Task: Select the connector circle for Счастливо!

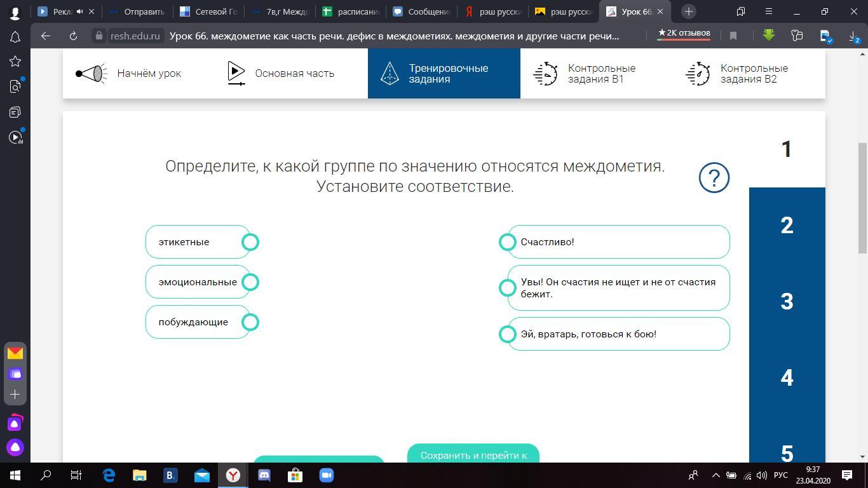Action: (x=507, y=242)
